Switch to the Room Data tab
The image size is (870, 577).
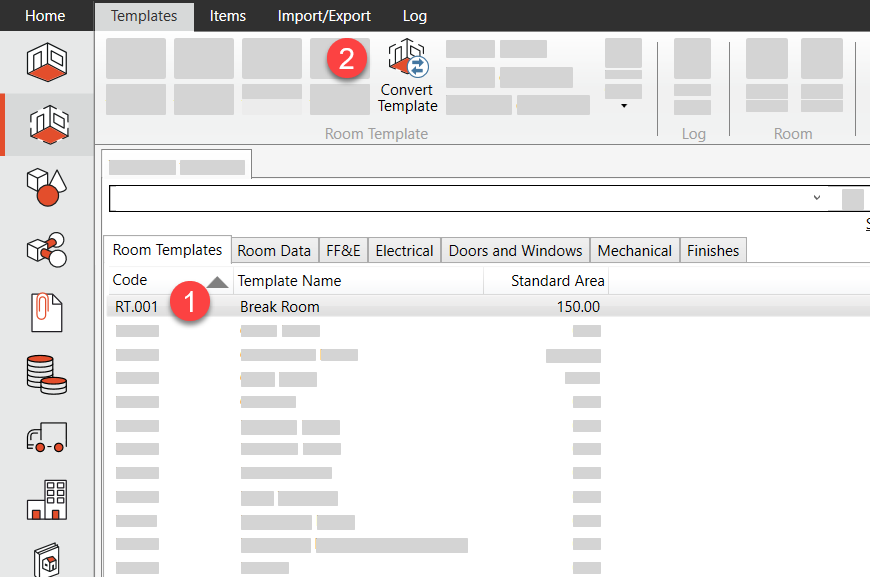tap(274, 251)
